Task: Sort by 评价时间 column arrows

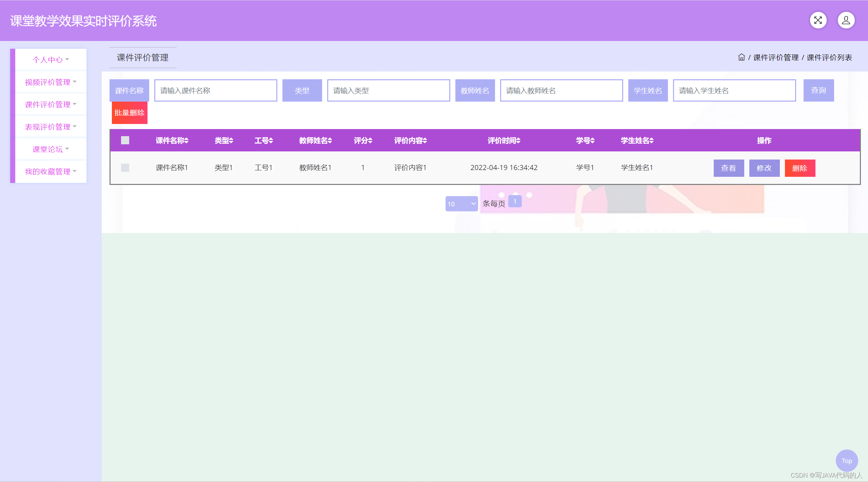Action: point(518,141)
